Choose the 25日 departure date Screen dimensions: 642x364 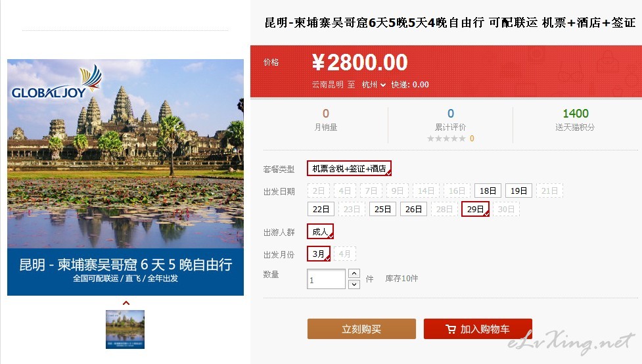[382, 209]
